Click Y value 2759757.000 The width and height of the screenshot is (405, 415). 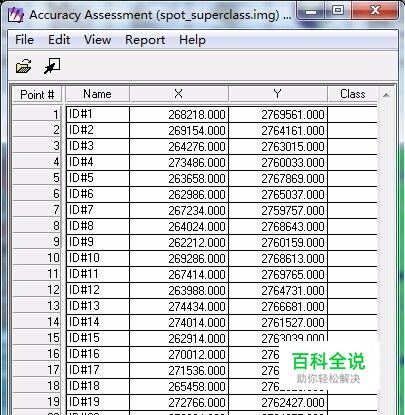[x=278, y=210]
